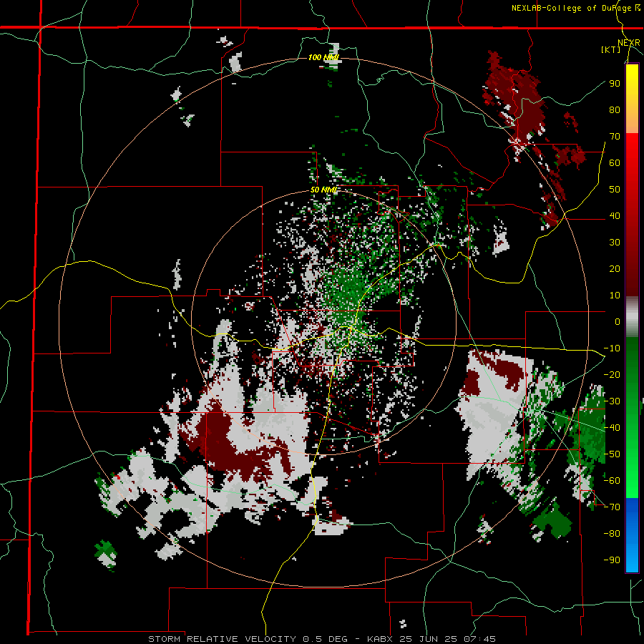The height and width of the screenshot is (644, 644).
Task: Click the -70 value on velocity scale
Action: coord(612,507)
